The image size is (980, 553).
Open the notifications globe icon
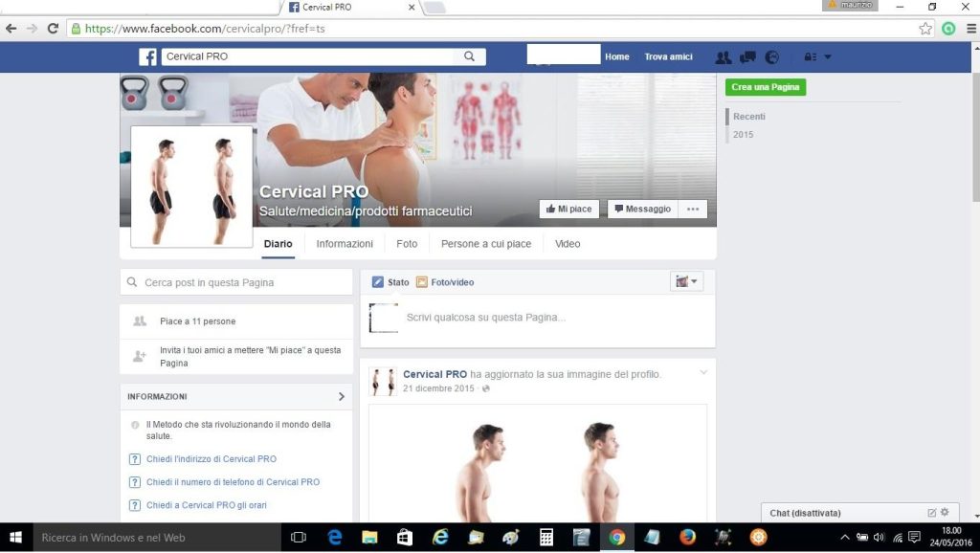pyautogui.click(x=772, y=56)
